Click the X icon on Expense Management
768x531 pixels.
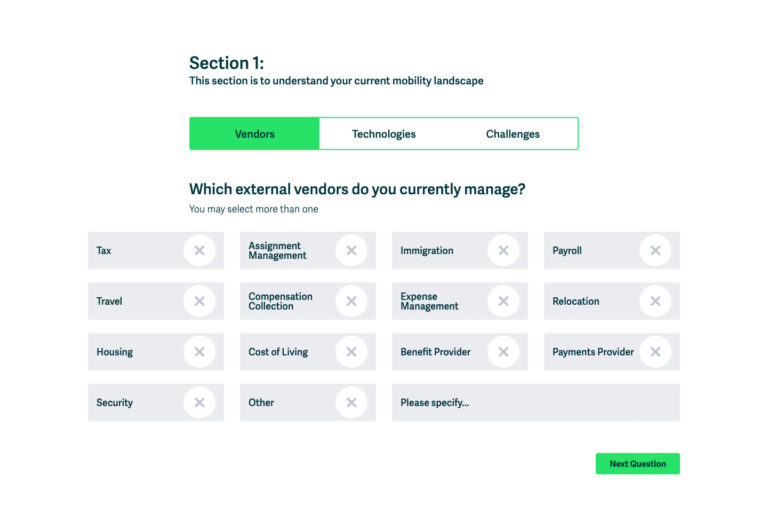point(503,301)
